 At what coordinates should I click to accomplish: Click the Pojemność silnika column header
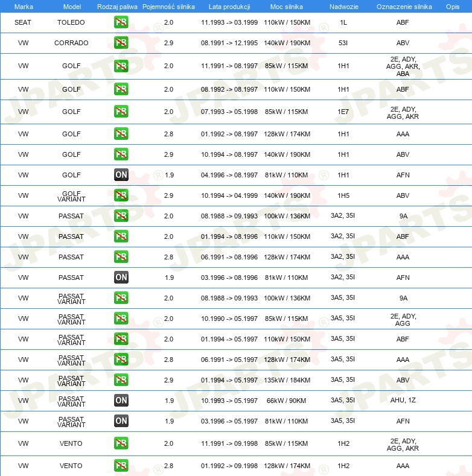point(168,7)
